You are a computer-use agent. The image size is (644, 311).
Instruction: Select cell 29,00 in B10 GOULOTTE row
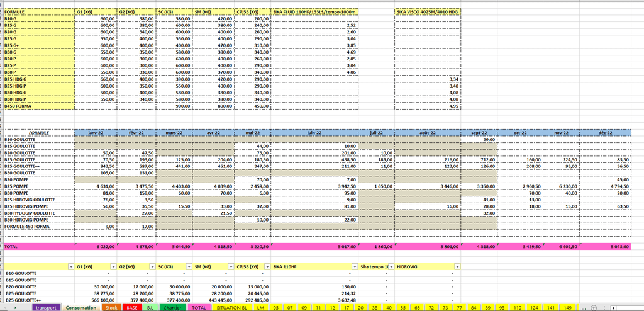(x=479, y=140)
